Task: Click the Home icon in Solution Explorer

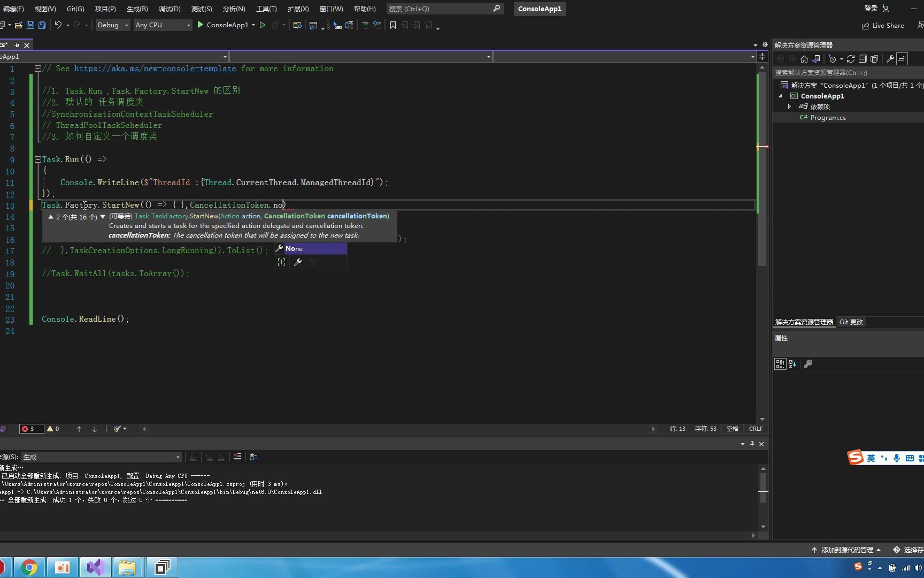Action: point(804,59)
